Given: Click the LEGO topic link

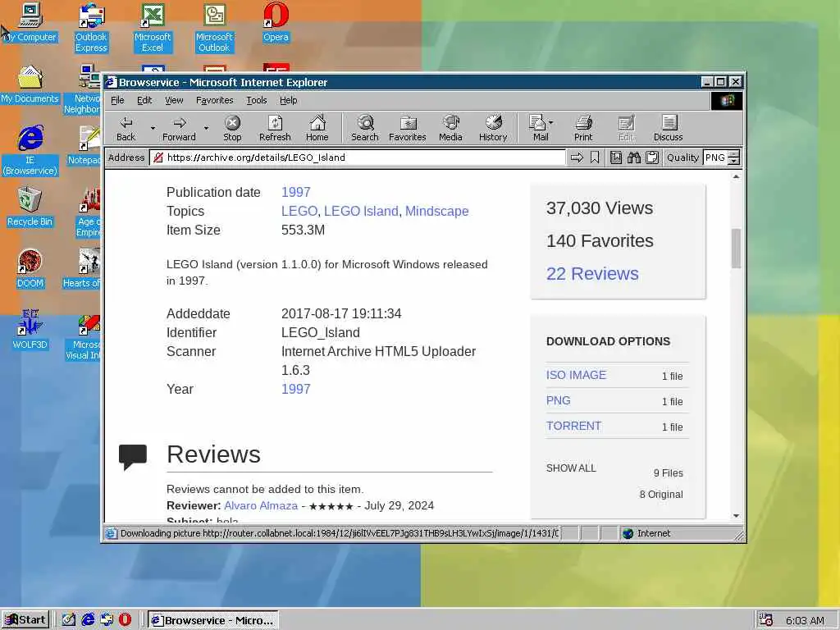Looking at the screenshot, I should point(299,211).
